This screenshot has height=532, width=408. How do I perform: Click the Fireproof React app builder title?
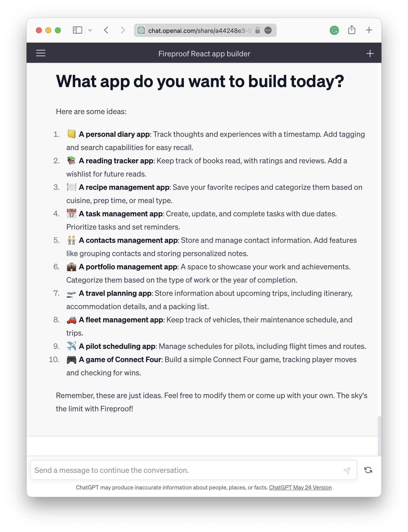[204, 54]
